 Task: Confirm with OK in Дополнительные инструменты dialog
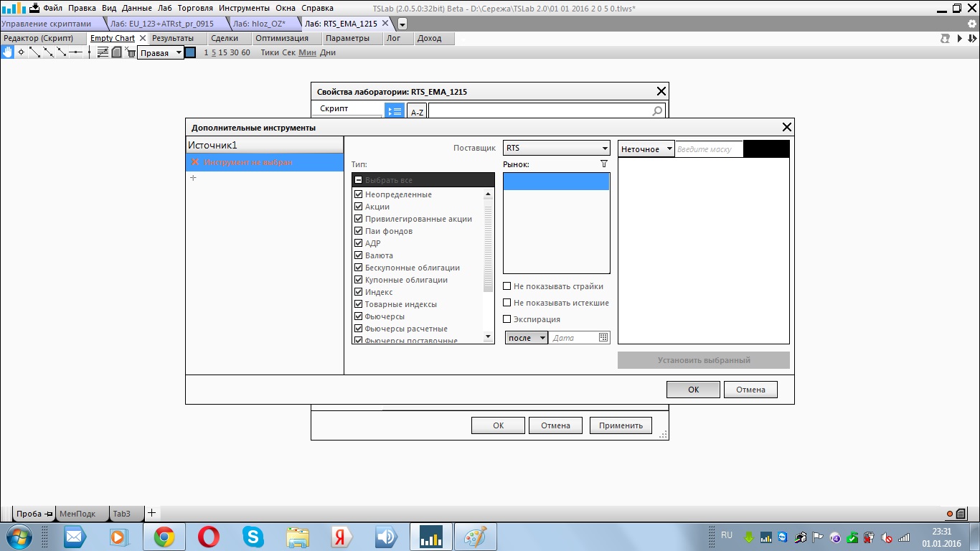[693, 390]
